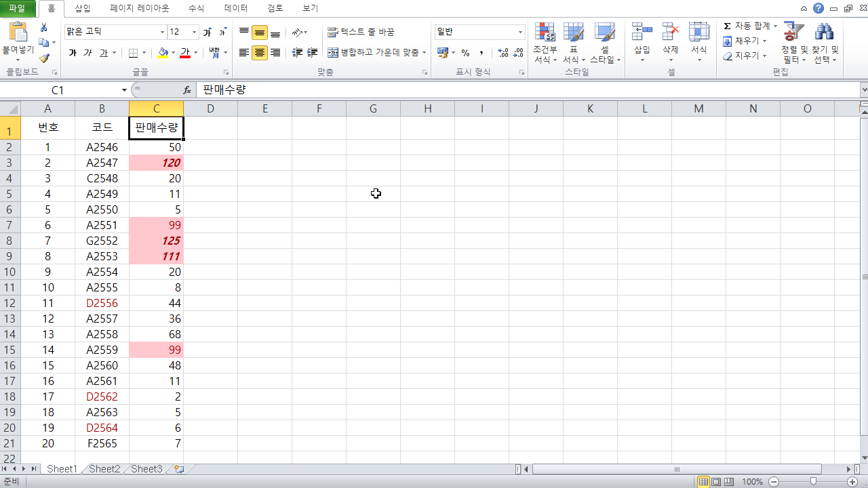This screenshot has height=488, width=868.
Task: Switch to the 보기 view tab
Action: click(x=310, y=8)
